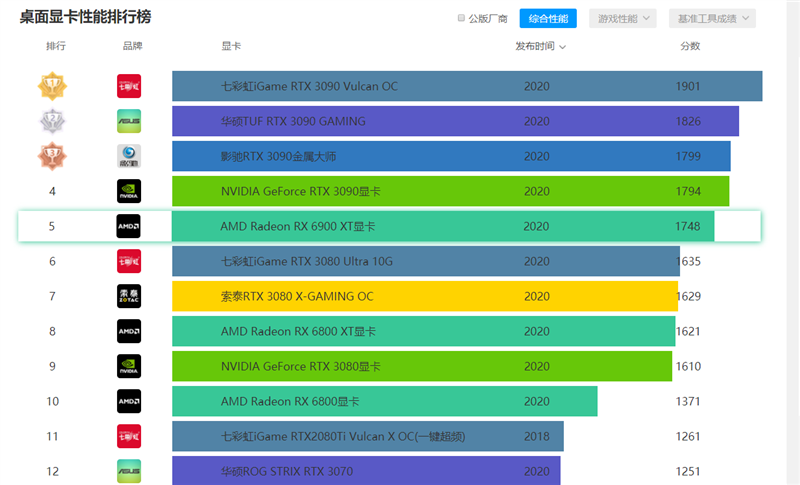The width and height of the screenshot is (800, 485).
Task: Click score 1826 value
Action: coord(688,121)
